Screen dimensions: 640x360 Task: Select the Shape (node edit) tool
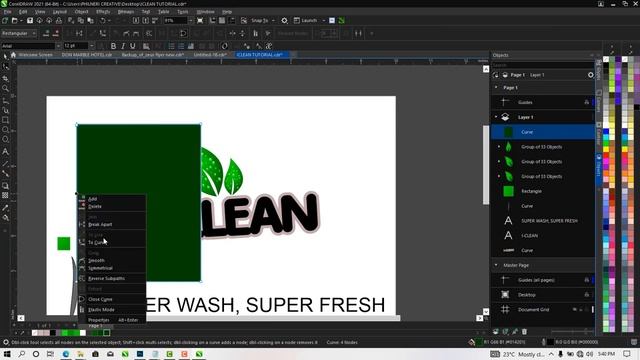pos(5,67)
